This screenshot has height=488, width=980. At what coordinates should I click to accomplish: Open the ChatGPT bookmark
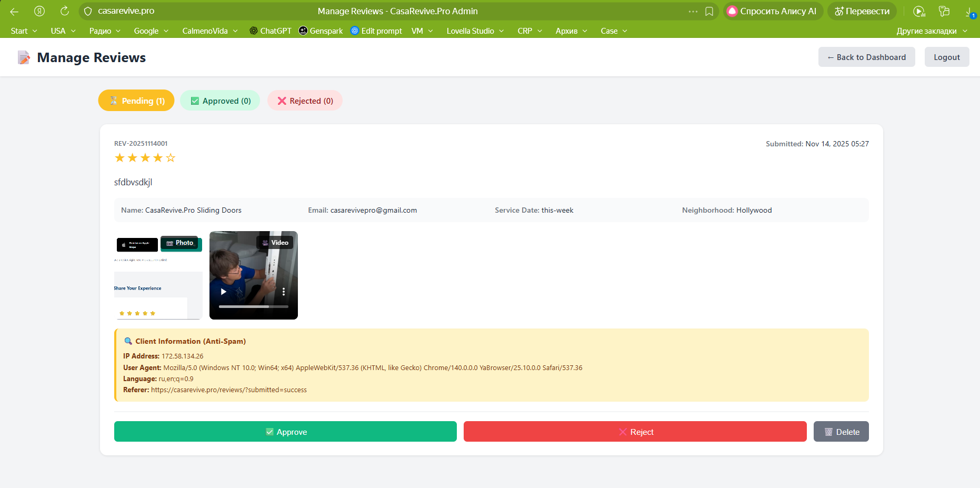(270, 31)
